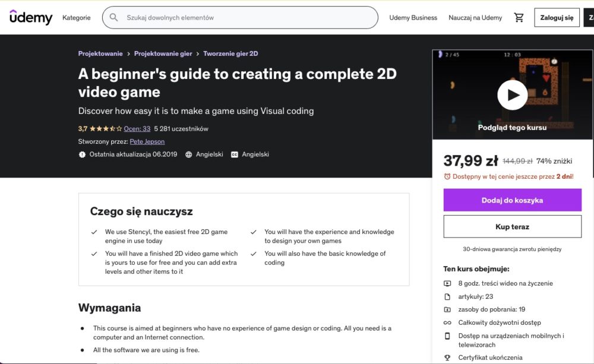Click '8 godz. treści wideo na życzenie' text
594x364 pixels.
pyautogui.click(x=505, y=283)
